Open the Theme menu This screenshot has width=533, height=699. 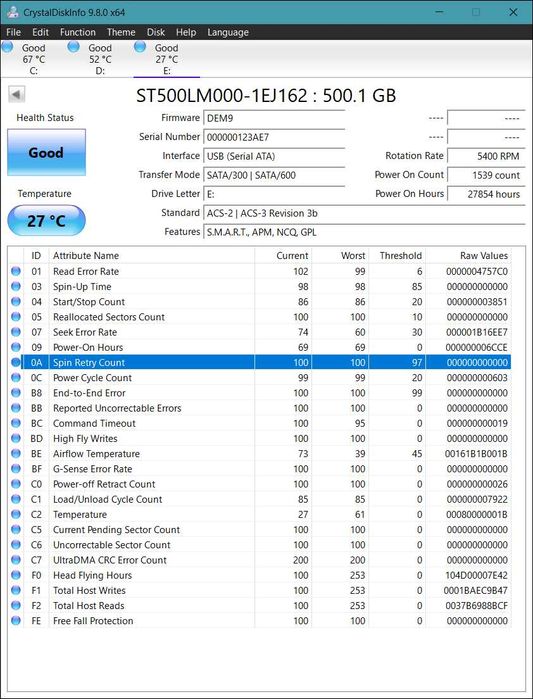click(121, 32)
